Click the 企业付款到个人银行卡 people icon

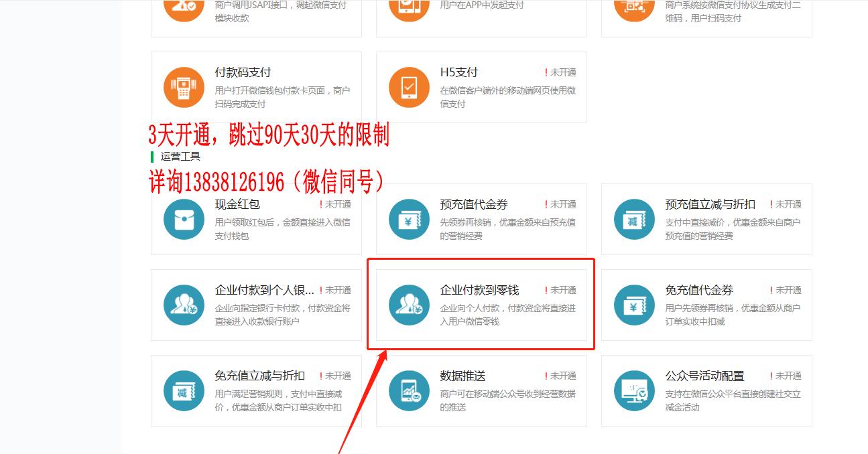pyautogui.click(x=184, y=305)
